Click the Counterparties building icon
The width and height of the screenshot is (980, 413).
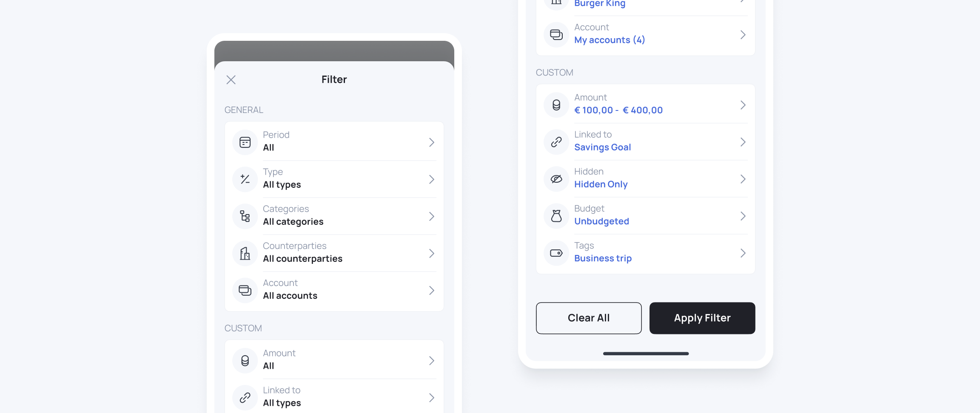pyautogui.click(x=245, y=254)
